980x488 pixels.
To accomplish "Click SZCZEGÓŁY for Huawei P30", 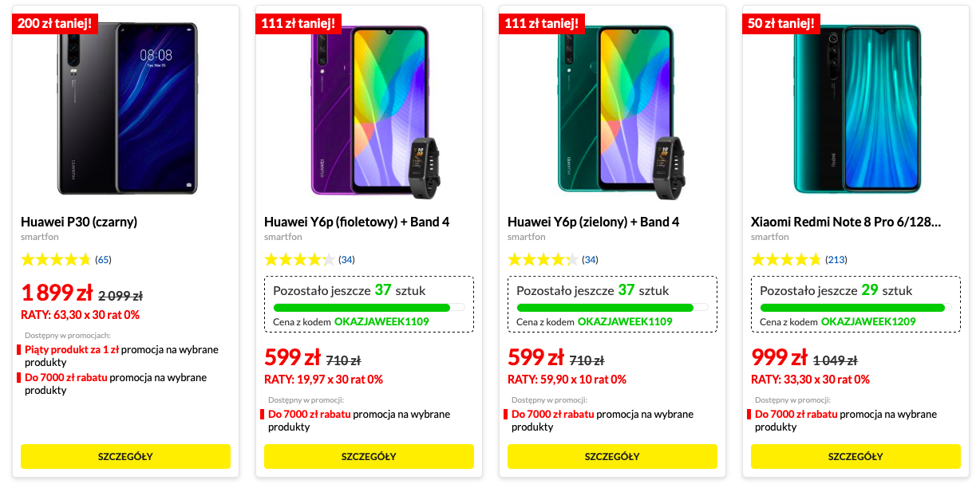I will tap(125, 457).
